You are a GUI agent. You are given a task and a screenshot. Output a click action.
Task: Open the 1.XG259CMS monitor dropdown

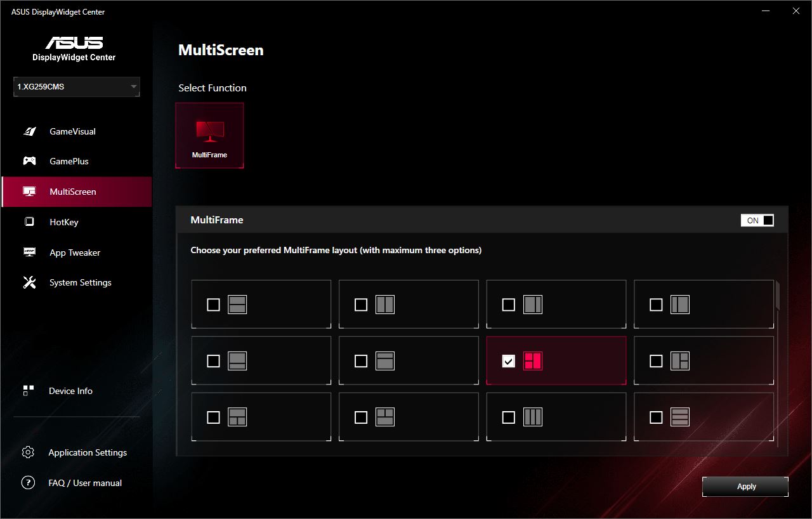pos(77,87)
